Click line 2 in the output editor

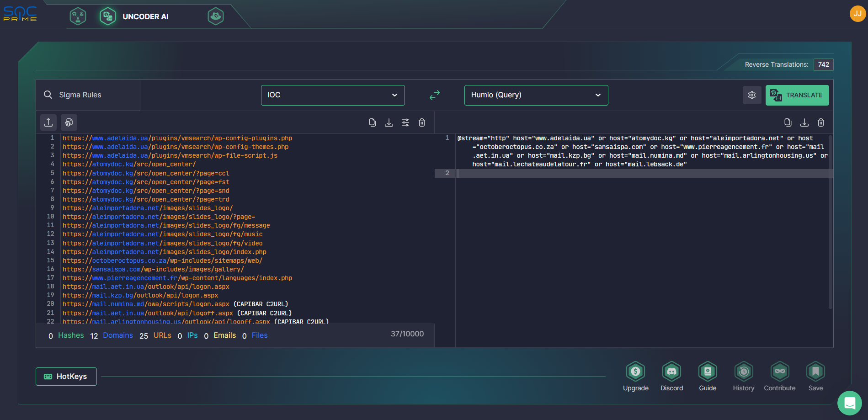tap(644, 173)
